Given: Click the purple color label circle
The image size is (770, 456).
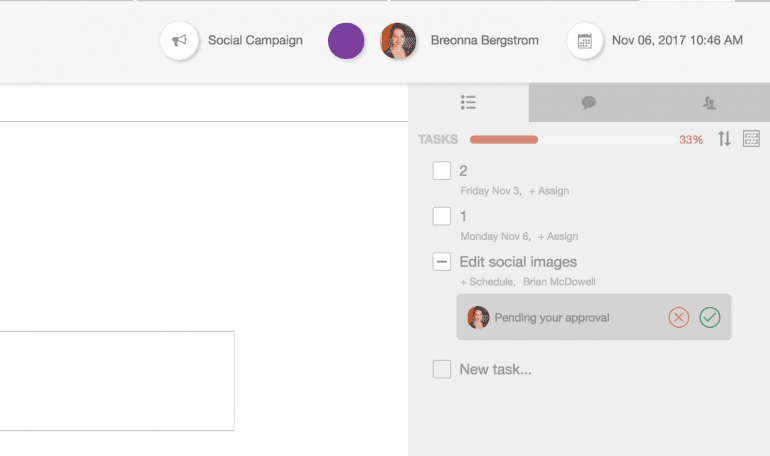Looking at the screenshot, I should [x=346, y=41].
